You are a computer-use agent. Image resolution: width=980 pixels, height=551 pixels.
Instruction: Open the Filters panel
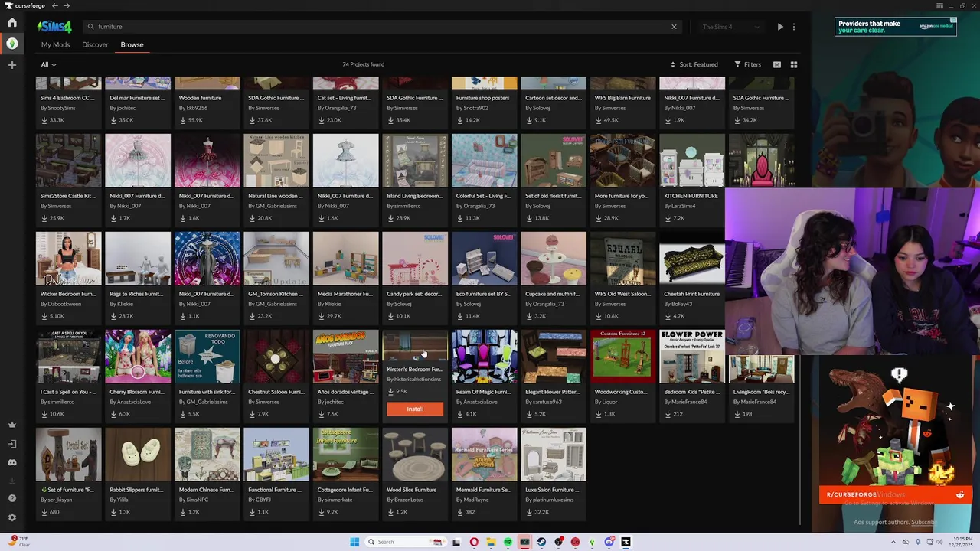coord(747,64)
